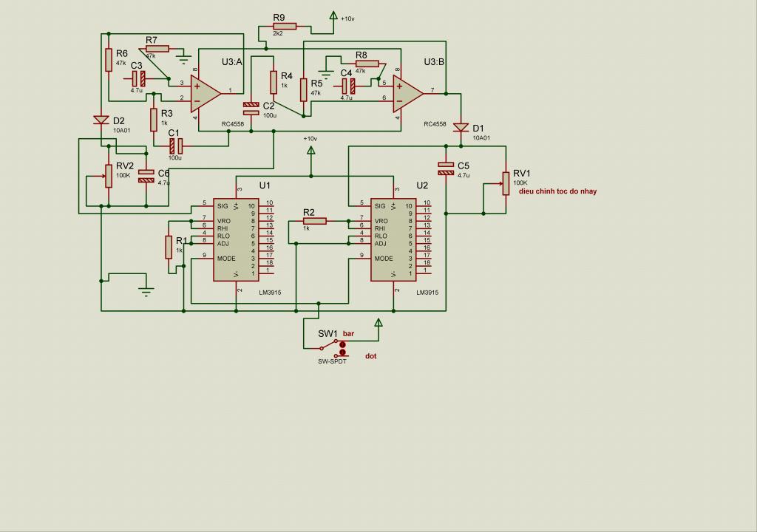757x532 pixels.
Task: Click the 'U3:A' reference label
Action: point(231,62)
